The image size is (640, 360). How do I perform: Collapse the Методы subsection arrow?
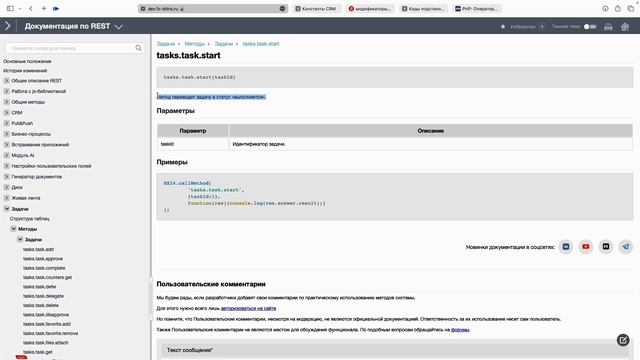click(13, 229)
